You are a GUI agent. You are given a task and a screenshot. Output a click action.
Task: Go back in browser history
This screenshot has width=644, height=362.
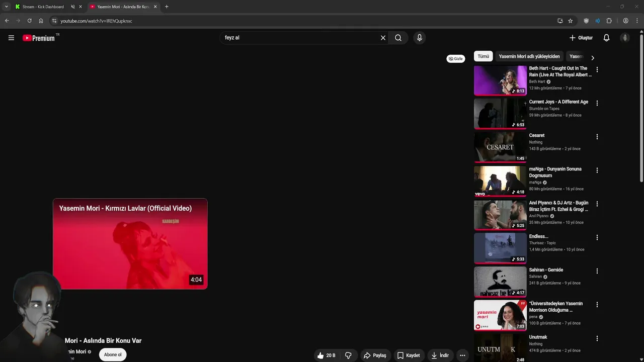pyautogui.click(x=7, y=21)
